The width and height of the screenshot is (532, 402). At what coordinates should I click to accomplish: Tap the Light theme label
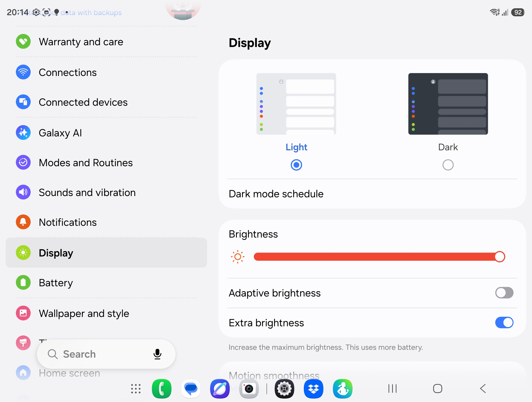(x=296, y=147)
